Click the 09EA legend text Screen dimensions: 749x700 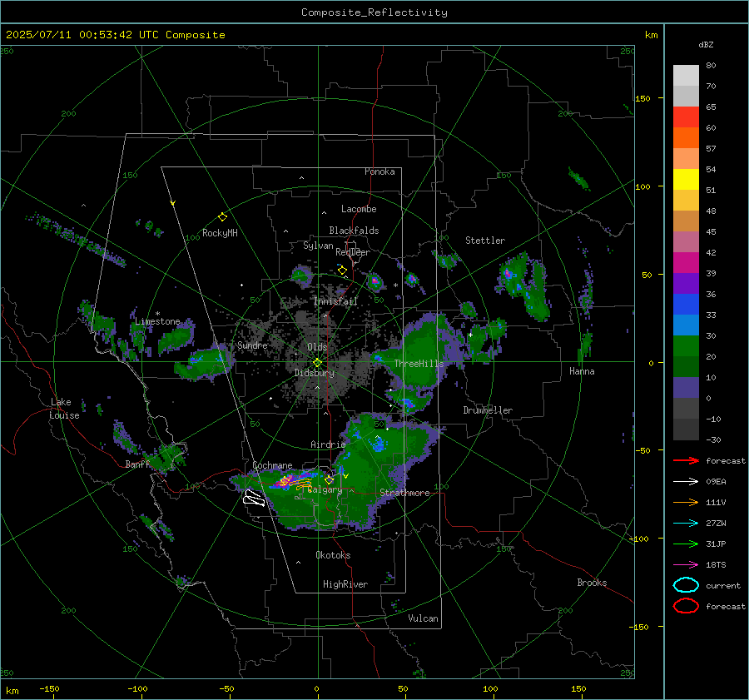tap(716, 482)
